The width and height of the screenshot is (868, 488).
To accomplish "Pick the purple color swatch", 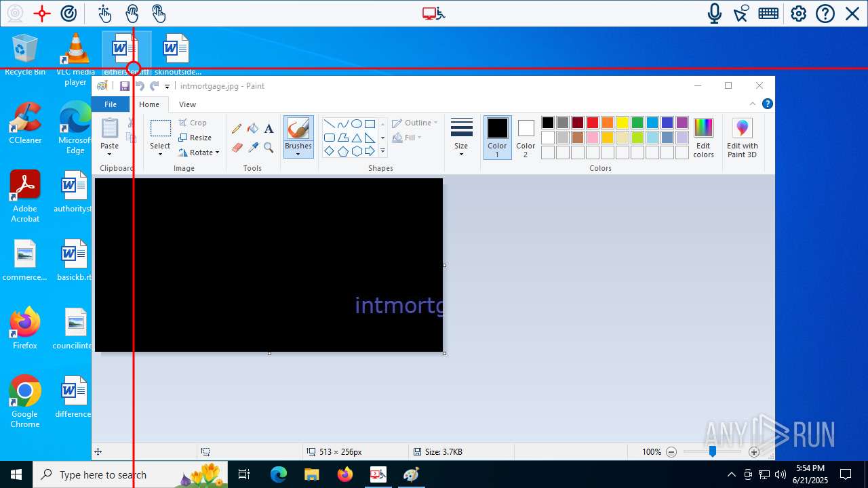I will 682,123.
